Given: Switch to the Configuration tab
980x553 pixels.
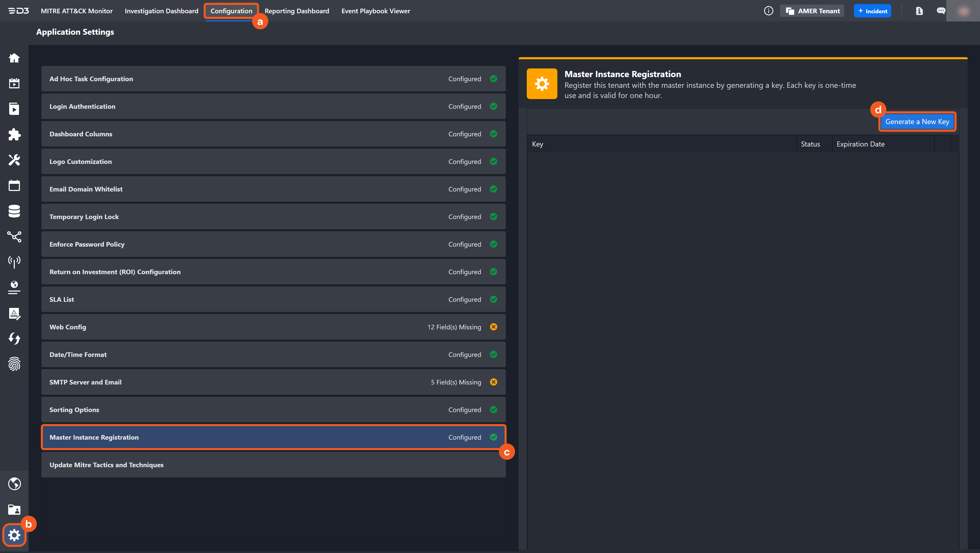Looking at the screenshot, I should pyautogui.click(x=231, y=11).
